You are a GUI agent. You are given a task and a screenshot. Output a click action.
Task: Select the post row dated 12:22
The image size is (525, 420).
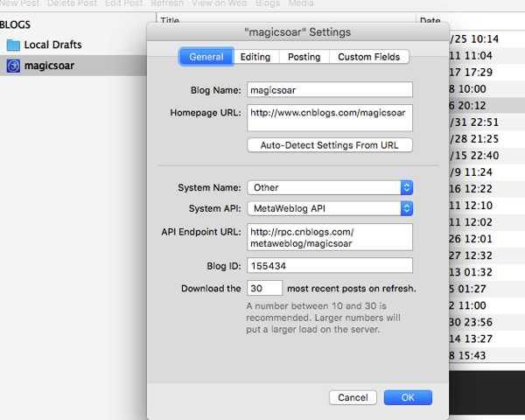[x=486, y=189]
